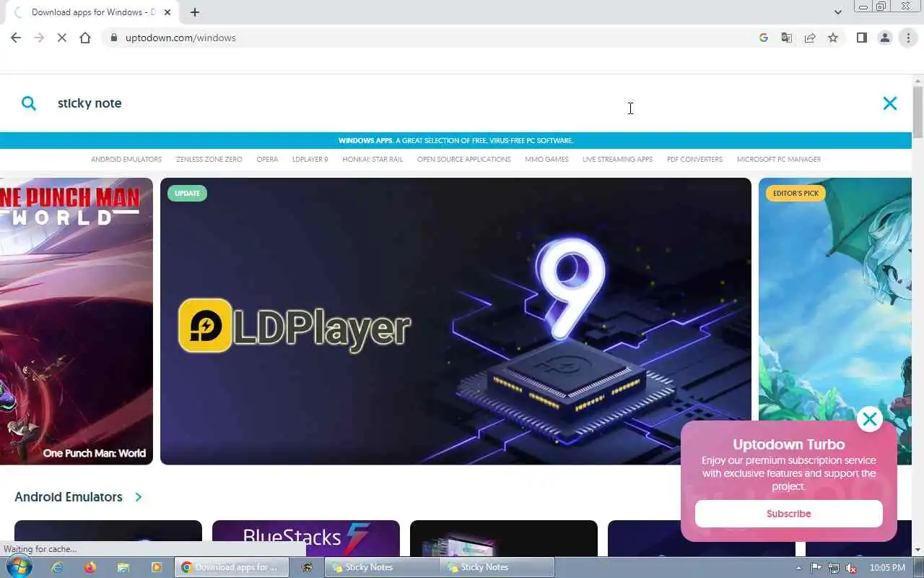The height and width of the screenshot is (578, 924).
Task: Open the PDF Converters link
Action: pos(694,159)
